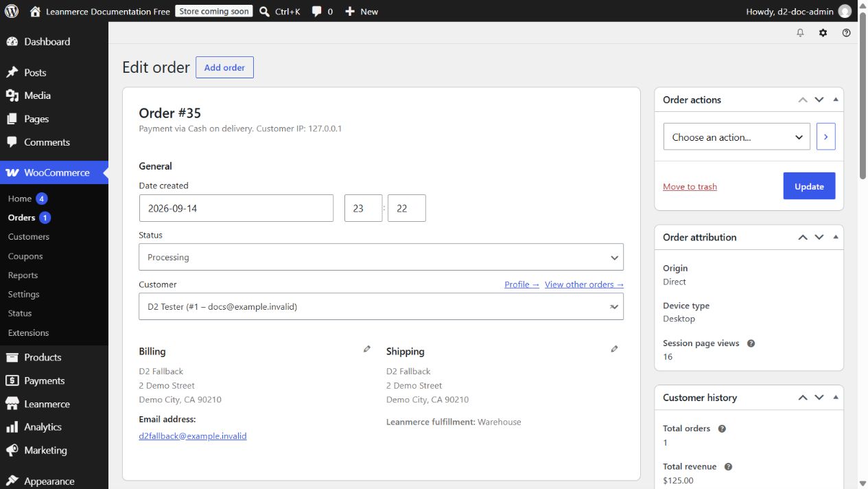Click the Payments dollar icon
The width and height of the screenshot is (868, 489).
click(x=12, y=380)
